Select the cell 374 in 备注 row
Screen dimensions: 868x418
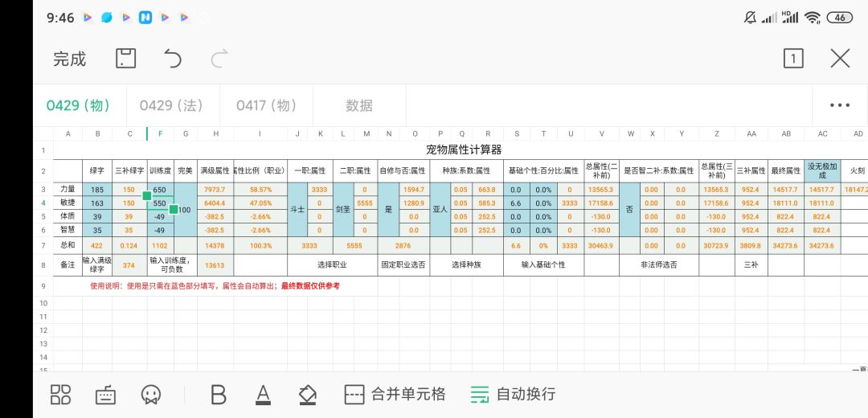129,265
